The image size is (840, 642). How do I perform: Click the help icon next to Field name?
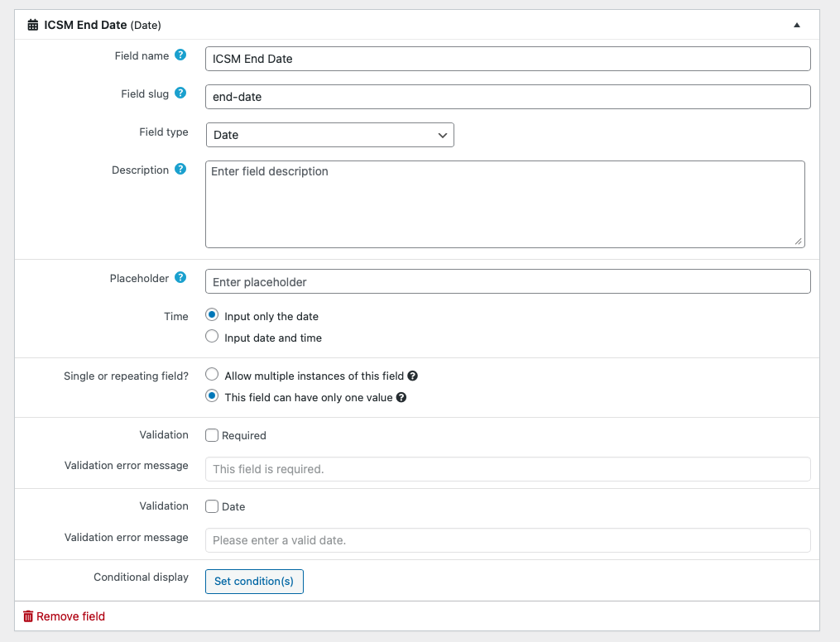(180, 55)
